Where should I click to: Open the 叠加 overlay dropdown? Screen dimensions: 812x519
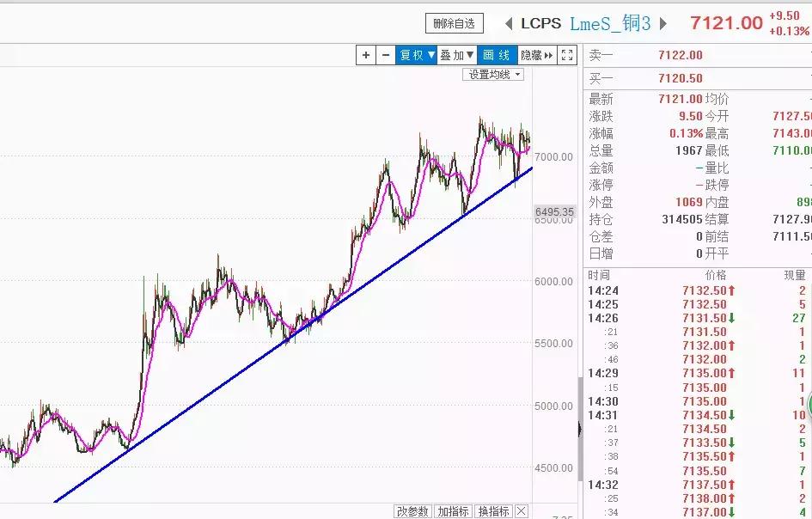coord(457,55)
